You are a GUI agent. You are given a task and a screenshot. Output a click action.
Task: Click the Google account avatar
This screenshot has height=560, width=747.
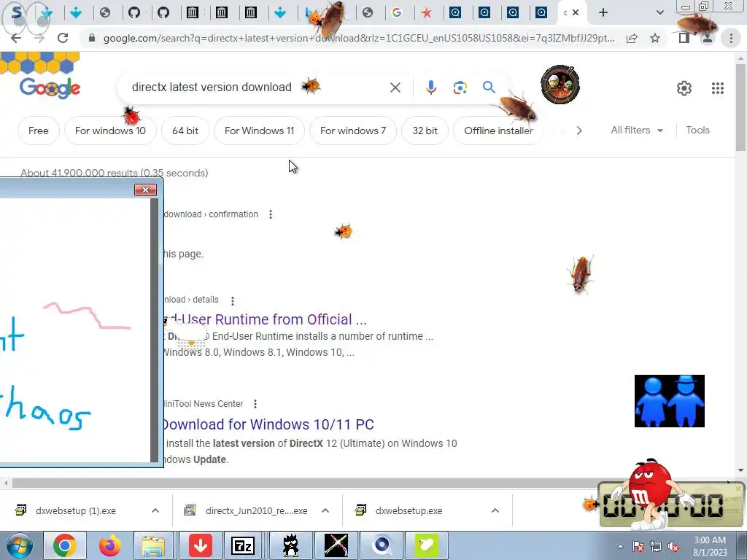click(560, 85)
